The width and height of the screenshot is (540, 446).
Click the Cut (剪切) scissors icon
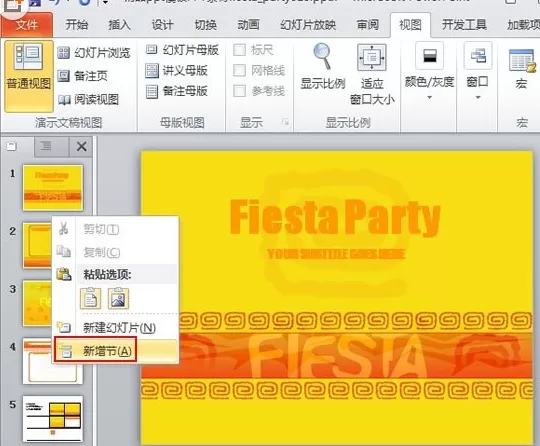64,229
